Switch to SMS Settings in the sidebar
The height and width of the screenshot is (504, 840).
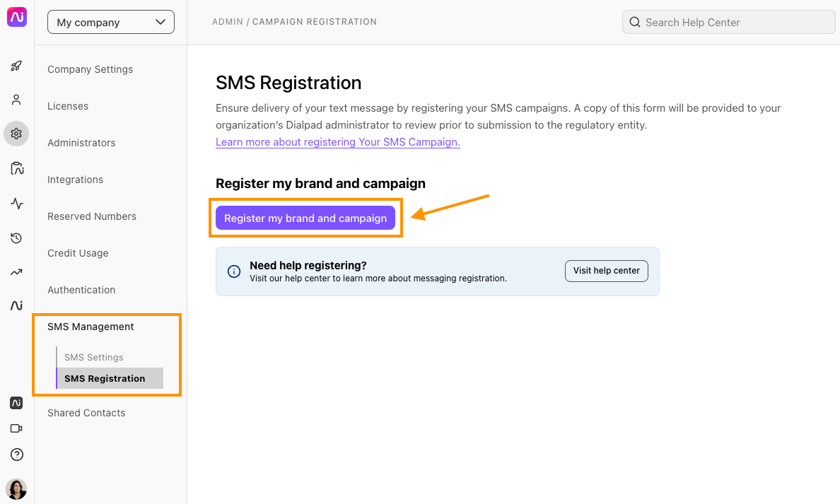[93, 357]
